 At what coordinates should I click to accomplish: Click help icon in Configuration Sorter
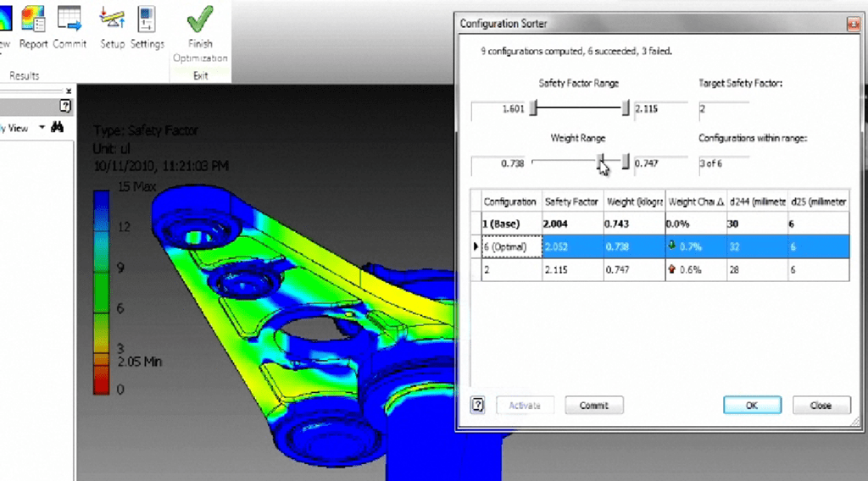[x=477, y=406]
